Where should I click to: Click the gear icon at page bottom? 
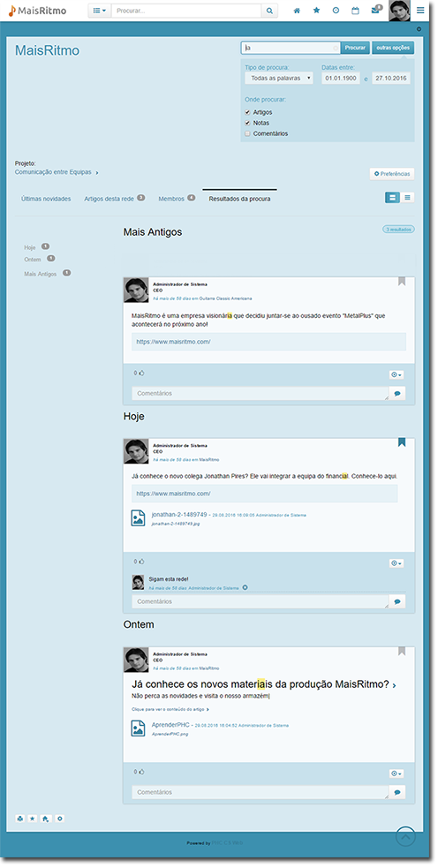[60, 819]
